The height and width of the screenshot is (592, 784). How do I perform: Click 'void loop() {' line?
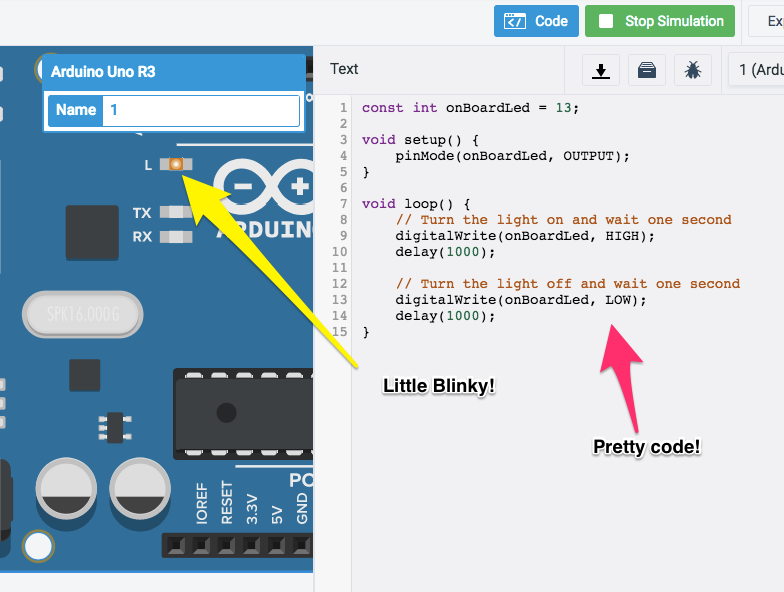pyautogui.click(x=416, y=204)
